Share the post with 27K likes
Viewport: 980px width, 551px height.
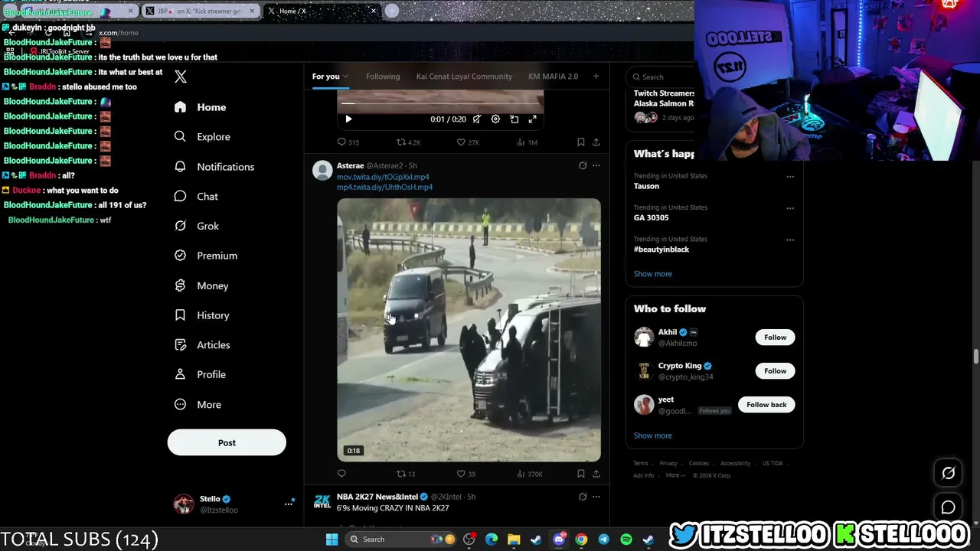[x=596, y=142]
